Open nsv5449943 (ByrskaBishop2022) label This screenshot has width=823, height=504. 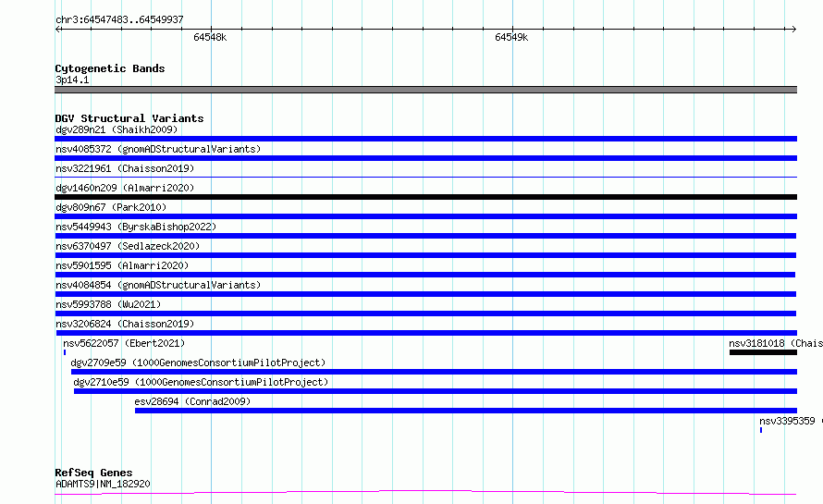click(136, 227)
